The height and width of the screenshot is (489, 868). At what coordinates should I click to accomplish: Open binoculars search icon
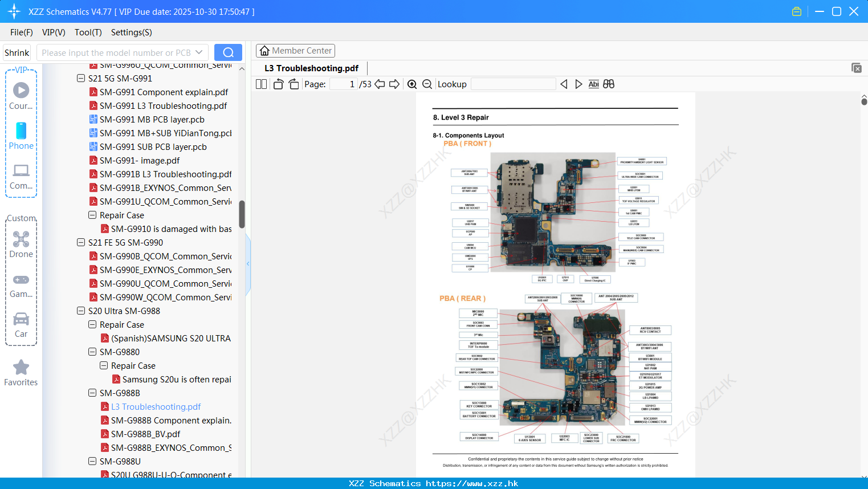click(609, 84)
